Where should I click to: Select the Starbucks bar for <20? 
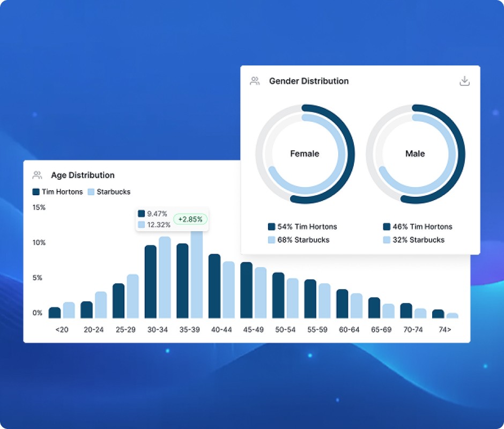click(69, 310)
